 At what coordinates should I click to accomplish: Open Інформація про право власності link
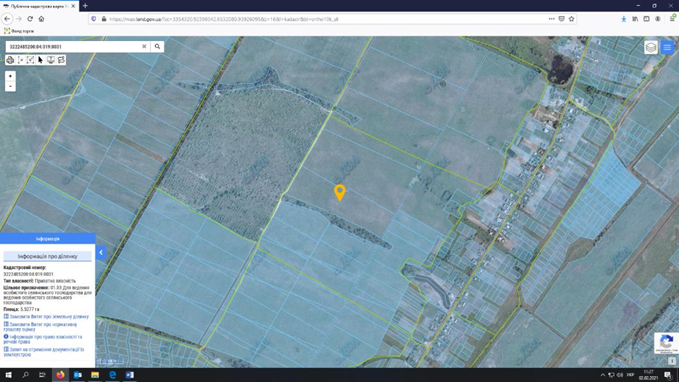click(x=42, y=339)
